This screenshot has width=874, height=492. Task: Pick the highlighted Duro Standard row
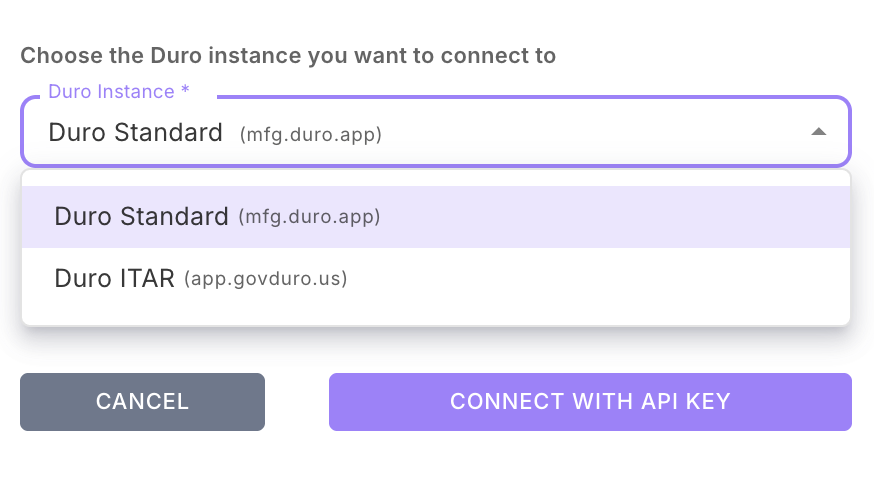click(435, 216)
